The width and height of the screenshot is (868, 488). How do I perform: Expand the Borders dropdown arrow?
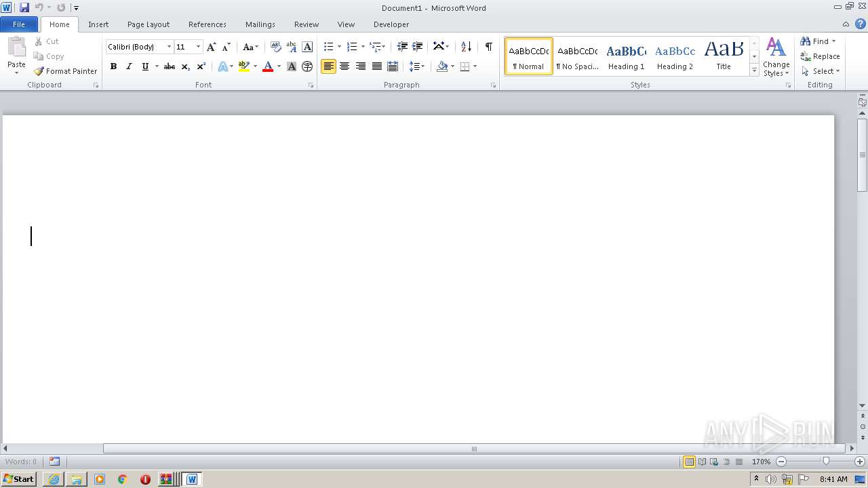475,66
